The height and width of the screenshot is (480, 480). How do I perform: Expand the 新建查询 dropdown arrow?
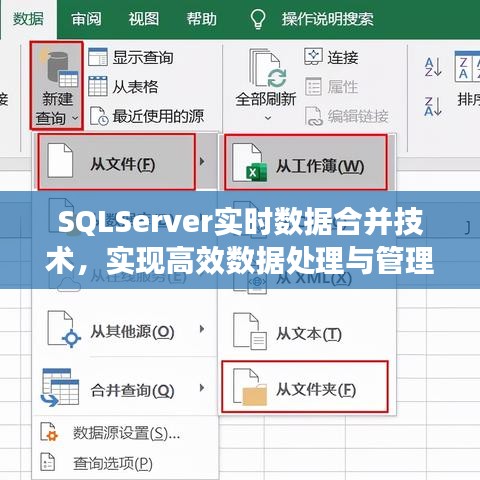click(x=75, y=118)
